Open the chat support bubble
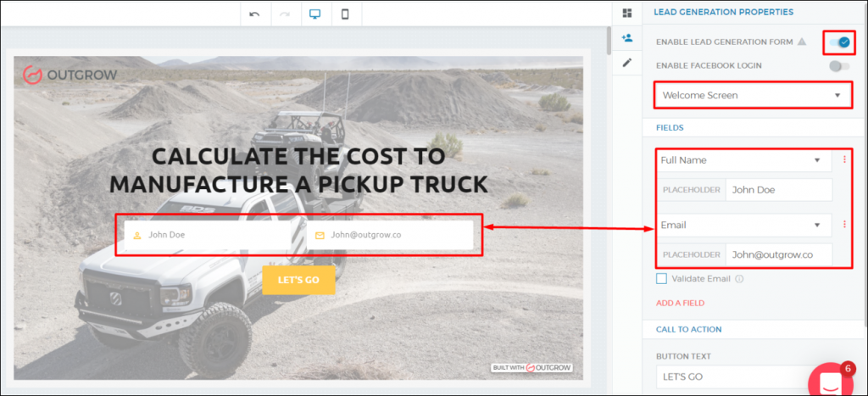Viewport: 868px width, 396px height. click(829, 382)
